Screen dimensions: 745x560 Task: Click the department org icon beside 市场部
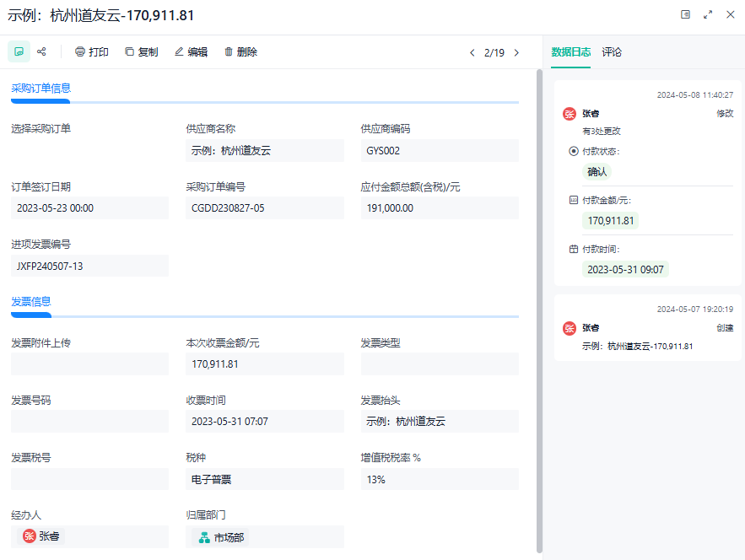pos(204,538)
